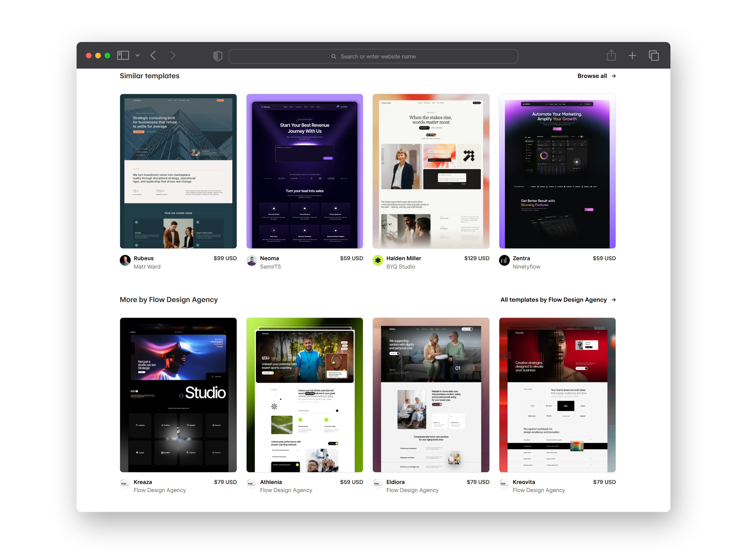
Task: Open the Rubeus template thumbnail
Action: (x=178, y=171)
